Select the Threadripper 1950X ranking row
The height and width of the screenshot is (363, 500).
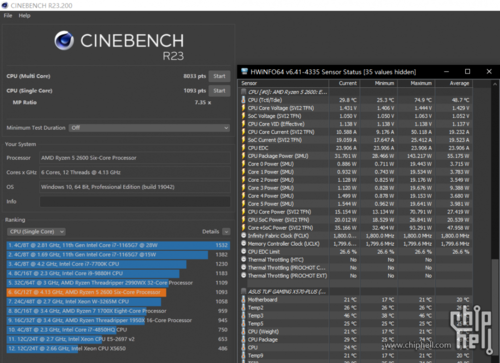[x=118, y=320]
